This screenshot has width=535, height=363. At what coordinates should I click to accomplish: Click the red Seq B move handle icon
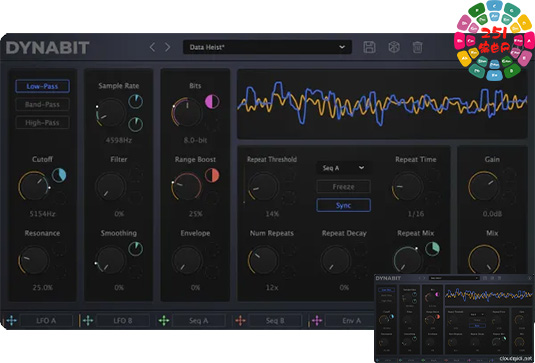click(241, 321)
